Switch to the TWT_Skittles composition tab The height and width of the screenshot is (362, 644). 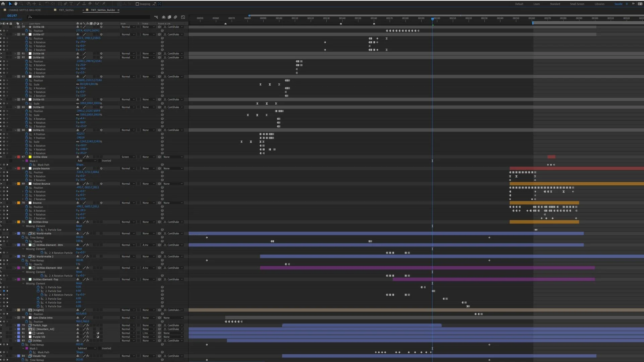click(x=66, y=10)
